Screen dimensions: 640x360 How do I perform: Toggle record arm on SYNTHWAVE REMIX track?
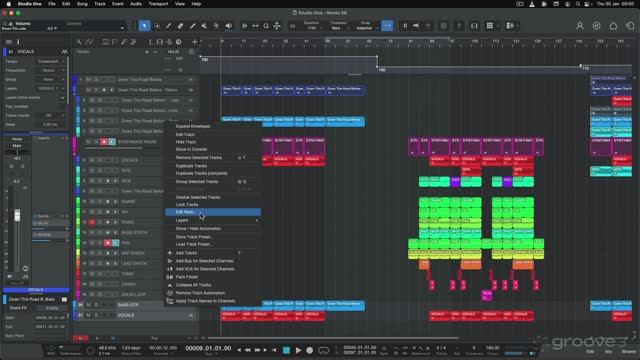pyautogui.click(x=104, y=142)
